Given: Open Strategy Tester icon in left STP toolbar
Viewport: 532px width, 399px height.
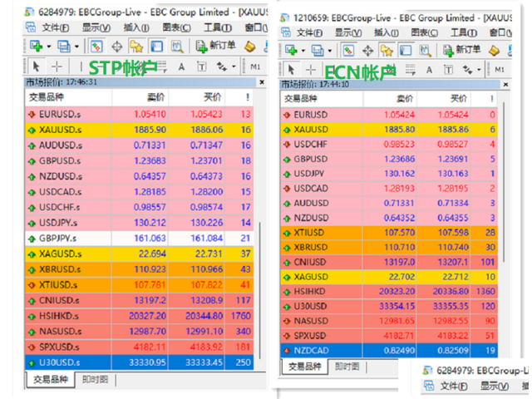Looking at the screenshot, I should tap(175, 47).
